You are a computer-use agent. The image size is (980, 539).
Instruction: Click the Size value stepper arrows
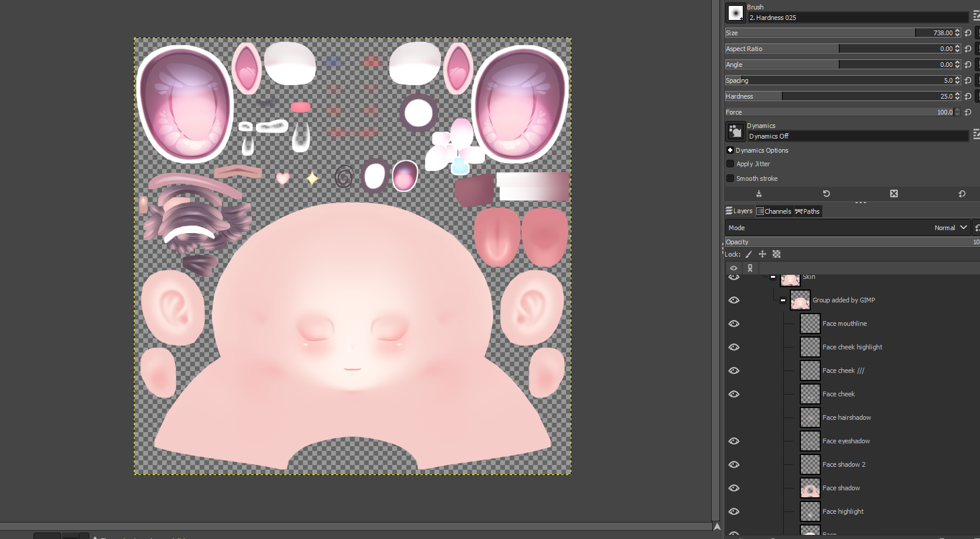[958, 33]
